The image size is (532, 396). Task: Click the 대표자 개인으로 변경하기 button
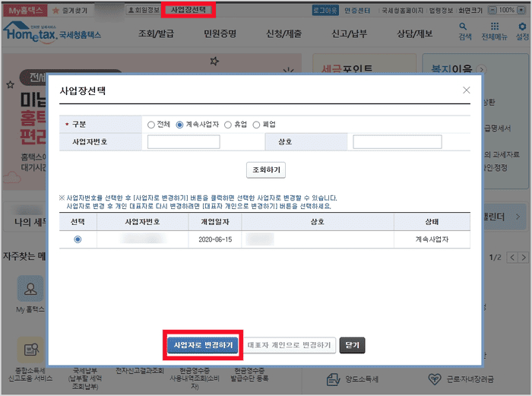[289, 345]
